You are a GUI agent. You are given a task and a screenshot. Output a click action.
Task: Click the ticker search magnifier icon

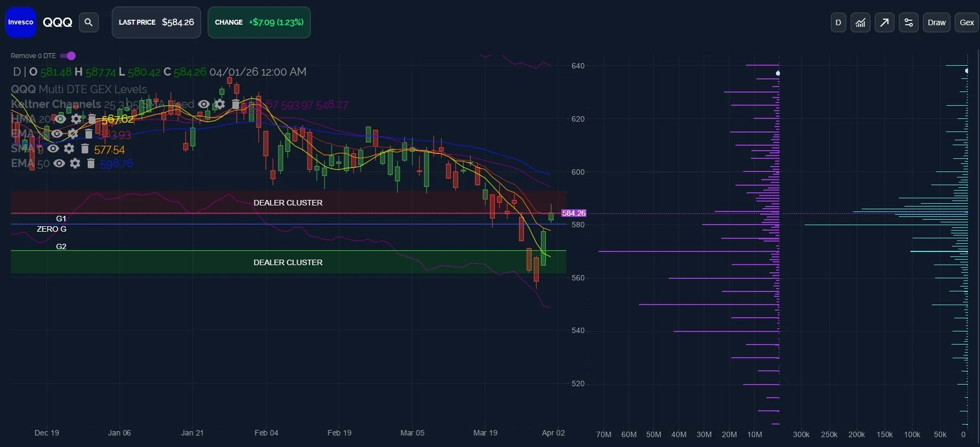[x=89, y=22]
